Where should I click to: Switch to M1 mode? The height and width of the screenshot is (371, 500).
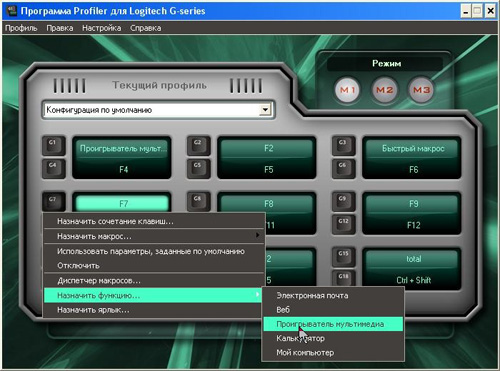tap(347, 90)
